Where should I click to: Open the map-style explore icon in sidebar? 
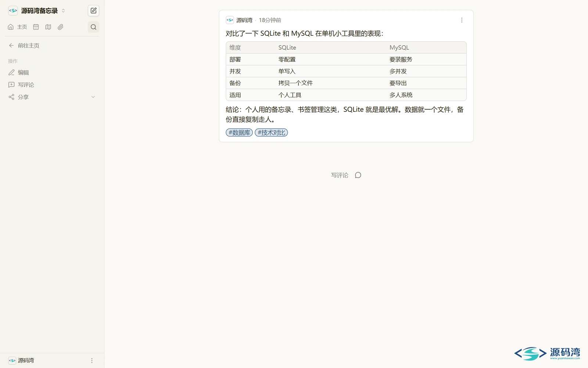coord(48,27)
